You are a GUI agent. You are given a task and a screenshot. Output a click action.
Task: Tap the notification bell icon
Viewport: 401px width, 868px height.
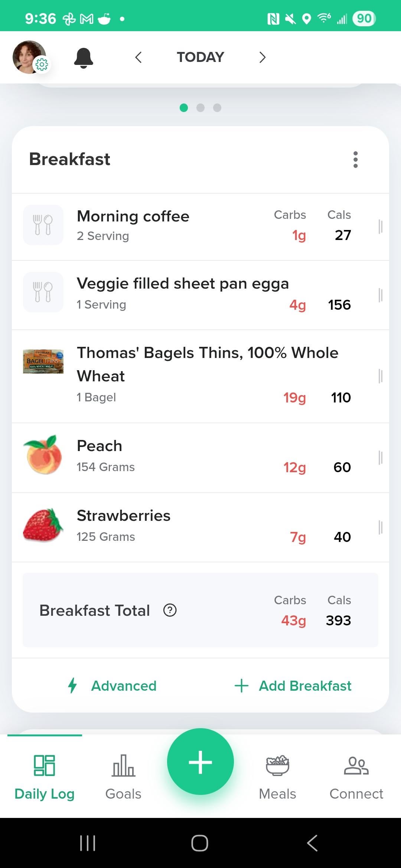[84, 58]
